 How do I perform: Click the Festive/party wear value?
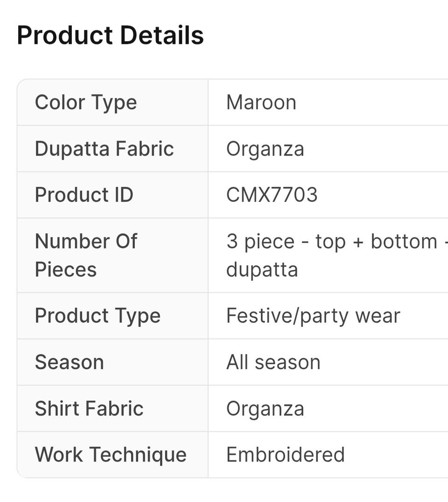[x=313, y=316]
